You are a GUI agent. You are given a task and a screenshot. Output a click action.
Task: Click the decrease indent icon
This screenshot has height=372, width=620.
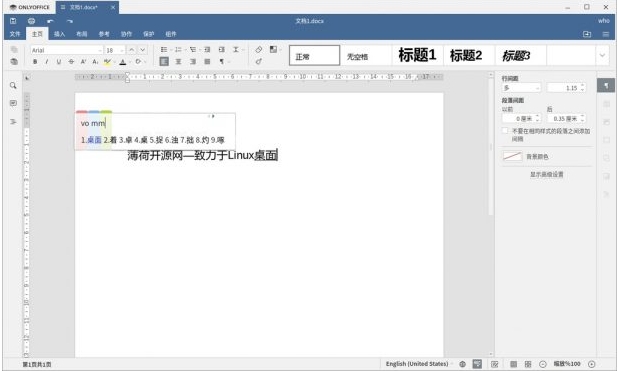[207, 50]
